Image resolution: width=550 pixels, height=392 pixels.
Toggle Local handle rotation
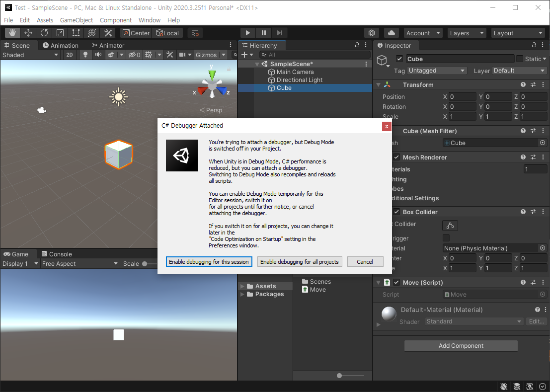167,33
